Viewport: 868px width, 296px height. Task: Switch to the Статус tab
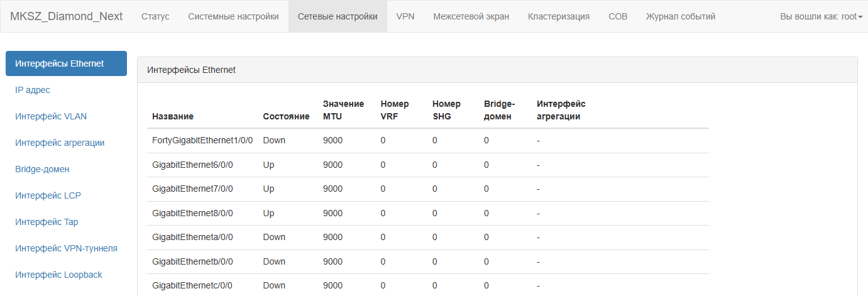click(x=155, y=16)
